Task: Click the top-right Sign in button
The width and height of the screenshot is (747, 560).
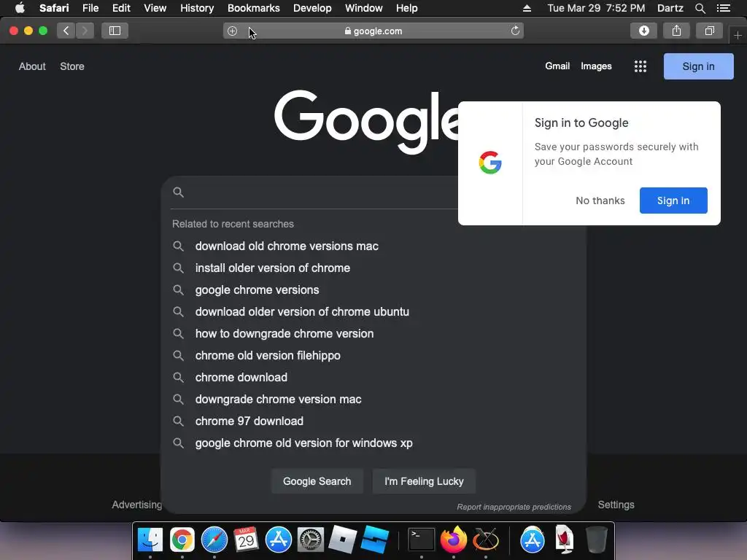Action: [x=698, y=66]
